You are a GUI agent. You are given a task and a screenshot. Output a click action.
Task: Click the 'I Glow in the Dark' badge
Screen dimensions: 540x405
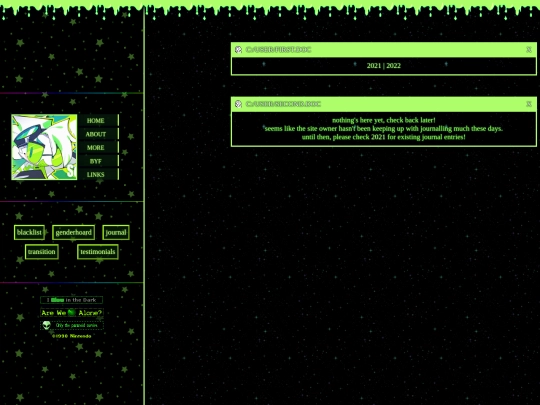72,300
